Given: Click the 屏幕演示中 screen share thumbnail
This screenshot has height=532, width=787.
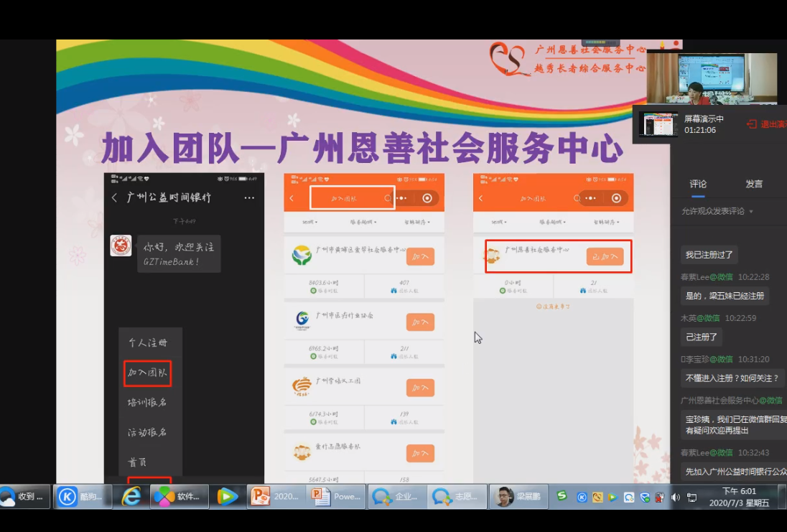Looking at the screenshot, I should 658,124.
